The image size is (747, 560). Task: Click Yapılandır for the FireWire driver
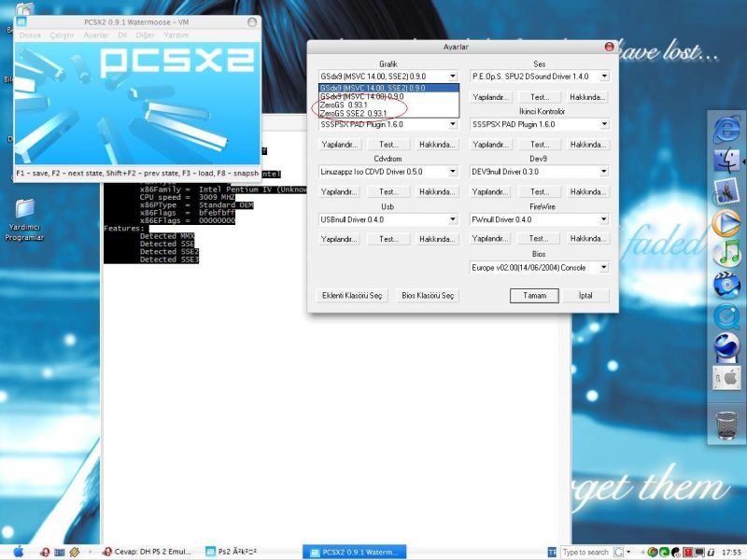click(x=490, y=239)
